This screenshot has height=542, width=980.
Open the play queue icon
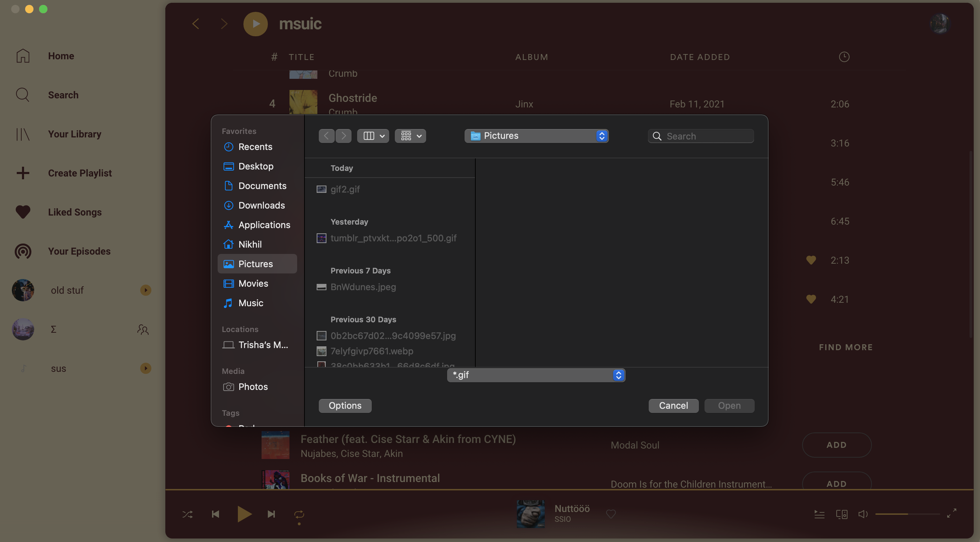point(819,514)
